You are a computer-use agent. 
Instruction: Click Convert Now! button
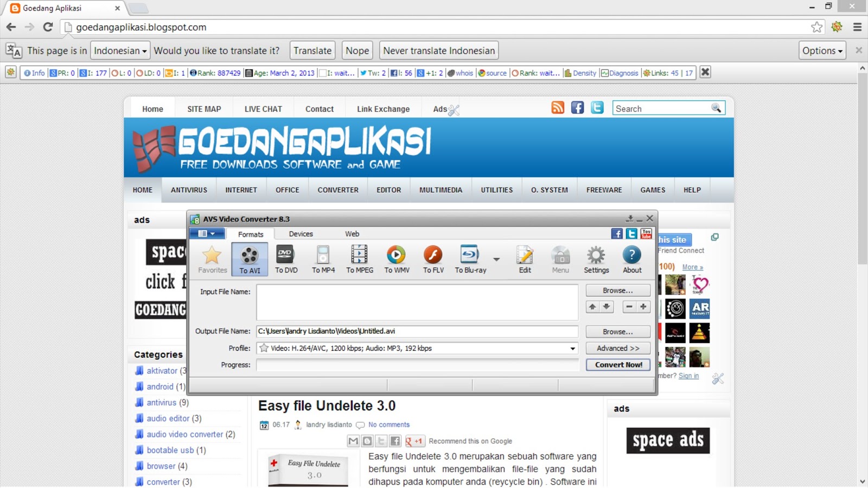coord(618,365)
